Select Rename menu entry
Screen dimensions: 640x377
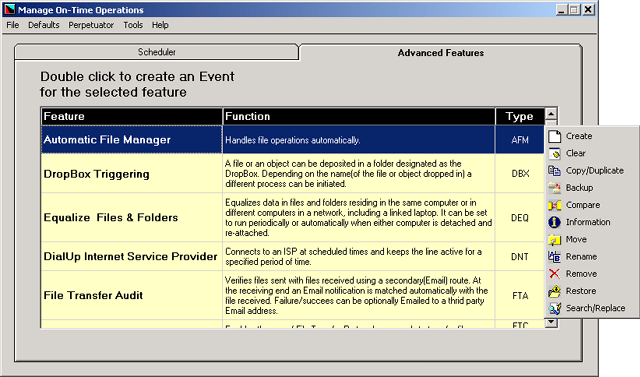[x=592, y=257]
